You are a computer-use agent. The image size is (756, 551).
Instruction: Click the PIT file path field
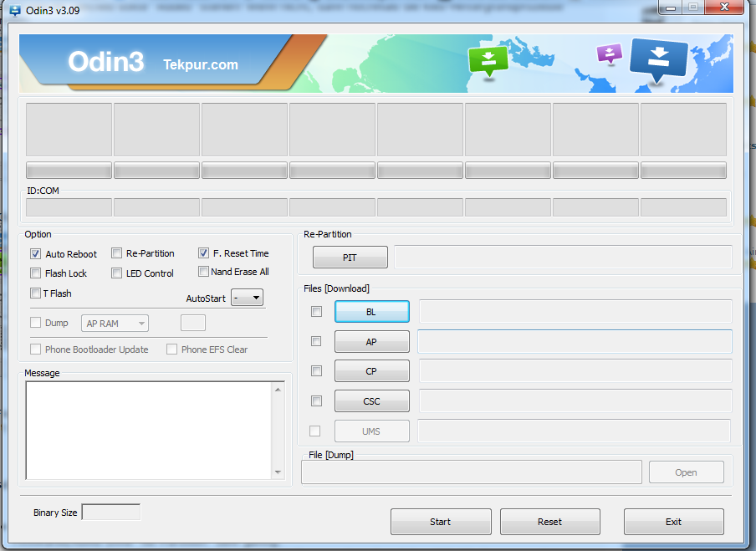tap(563, 257)
